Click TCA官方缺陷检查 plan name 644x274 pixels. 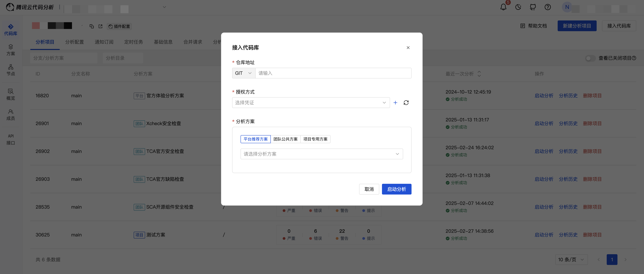[x=165, y=179]
